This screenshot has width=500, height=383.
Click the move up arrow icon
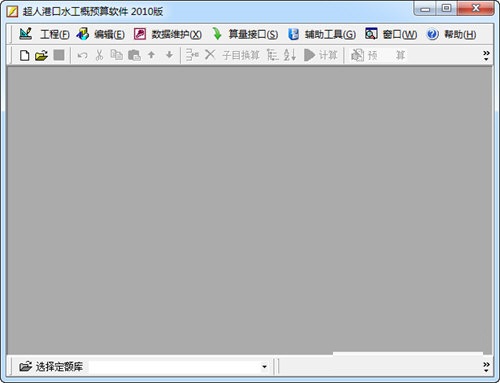[151, 55]
